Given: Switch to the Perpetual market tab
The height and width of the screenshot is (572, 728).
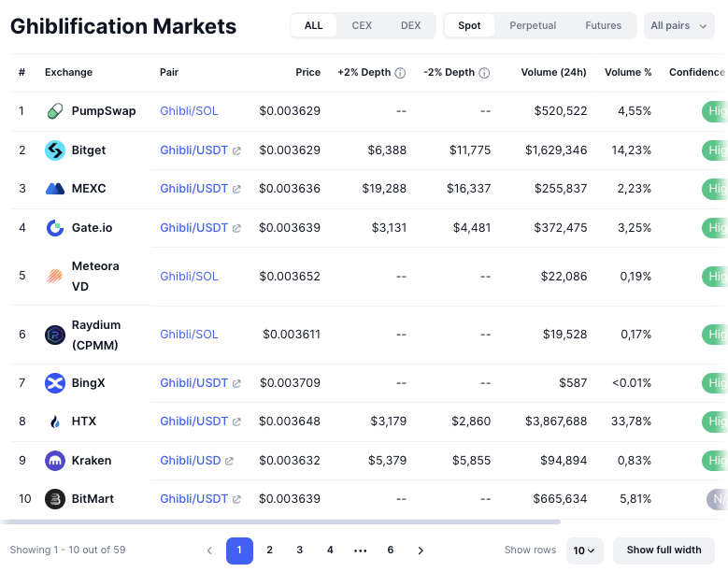Looking at the screenshot, I should tap(533, 25).
